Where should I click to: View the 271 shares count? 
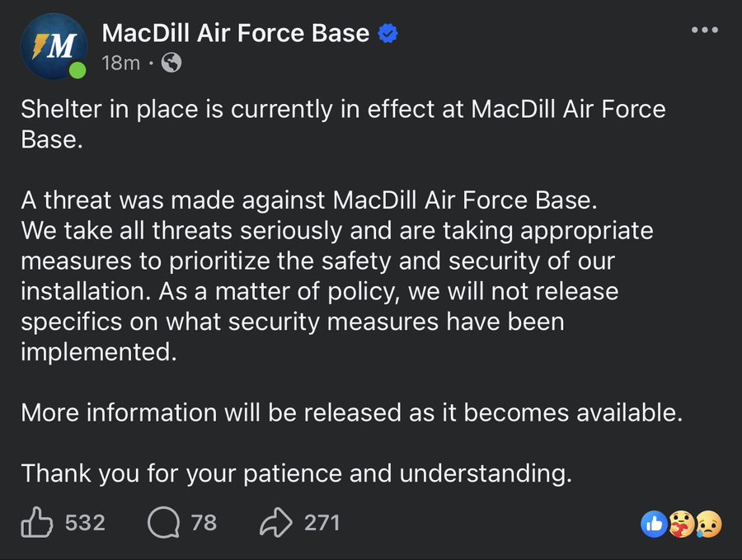[x=322, y=522]
